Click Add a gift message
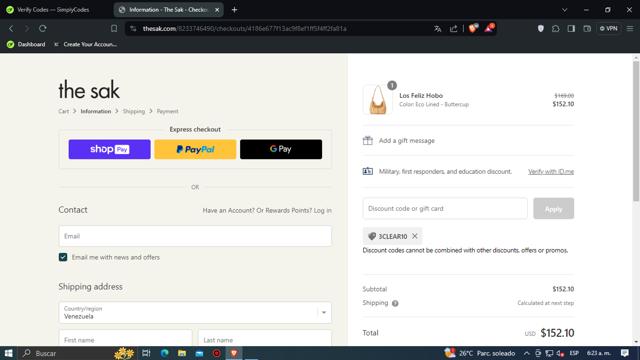Image resolution: width=640 pixels, height=360 pixels. [x=407, y=140]
